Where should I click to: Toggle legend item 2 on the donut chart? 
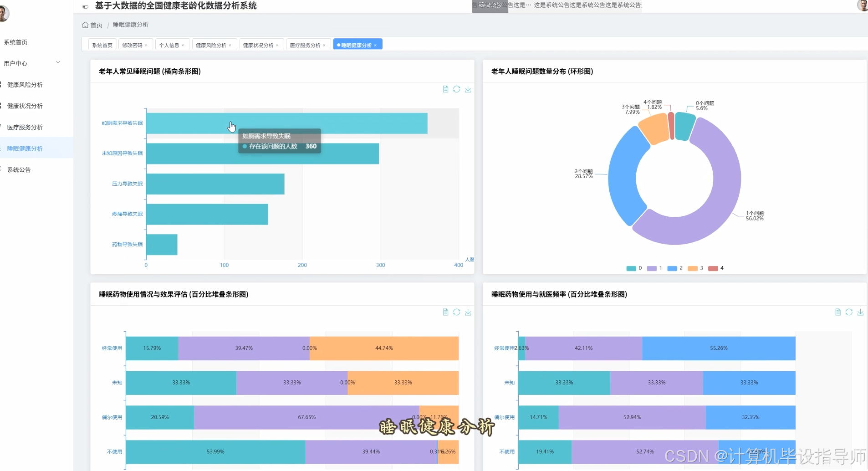(x=677, y=268)
